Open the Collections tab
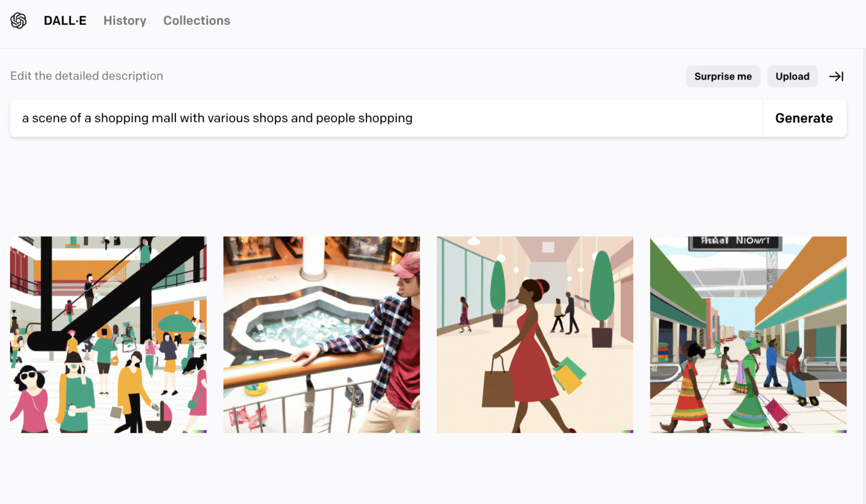The height and width of the screenshot is (504, 866). coord(196,21)
